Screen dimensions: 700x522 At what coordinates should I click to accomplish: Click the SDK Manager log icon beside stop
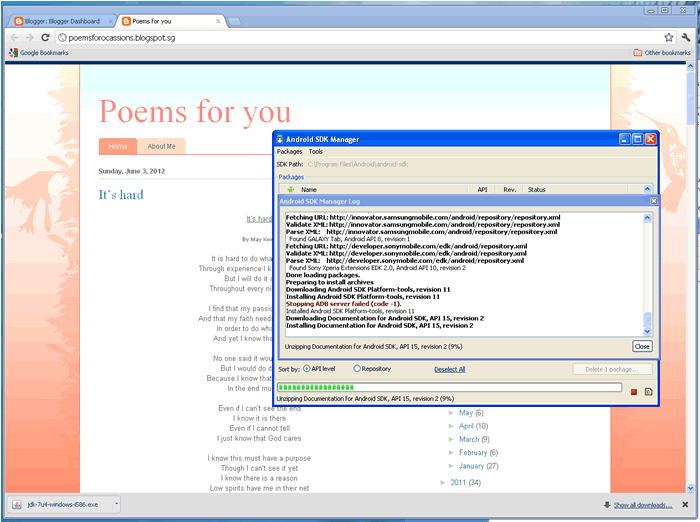[649, 392]
